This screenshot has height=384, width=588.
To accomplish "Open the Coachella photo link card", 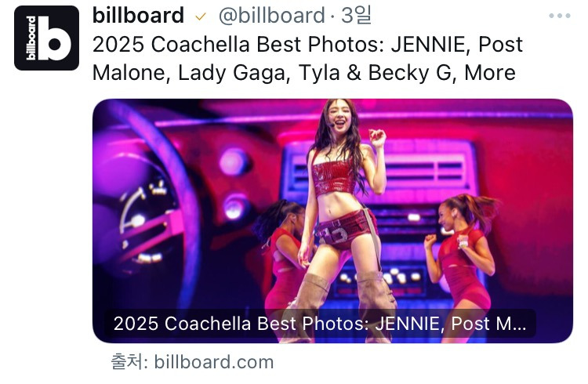I will [x=332, y=219].
